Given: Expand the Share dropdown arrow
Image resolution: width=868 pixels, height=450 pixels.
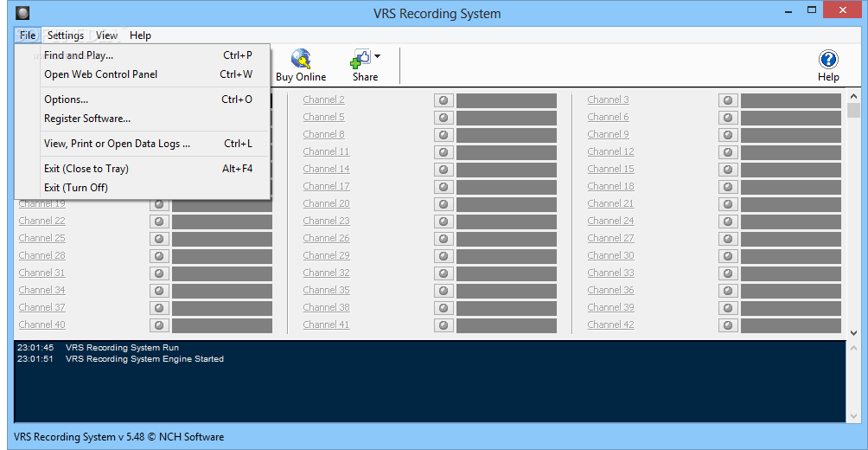Looking at the screenshot, I should tap(377, 56).
